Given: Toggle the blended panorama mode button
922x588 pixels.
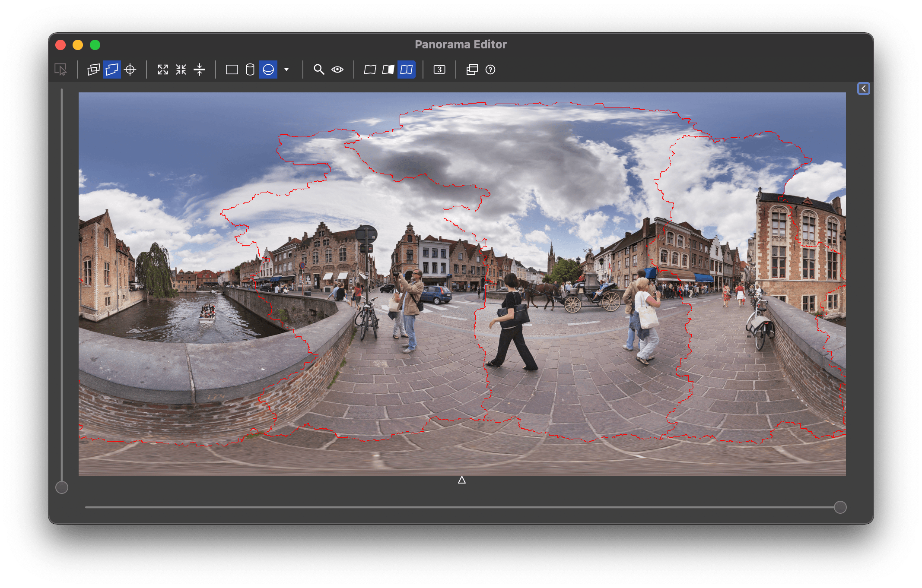Looking at the screenshot, I should [112, 70].
